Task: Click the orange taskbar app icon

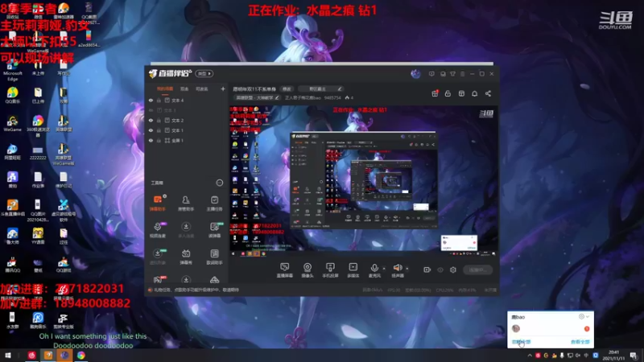Action: pyautogui.click(x=48, y=356)
